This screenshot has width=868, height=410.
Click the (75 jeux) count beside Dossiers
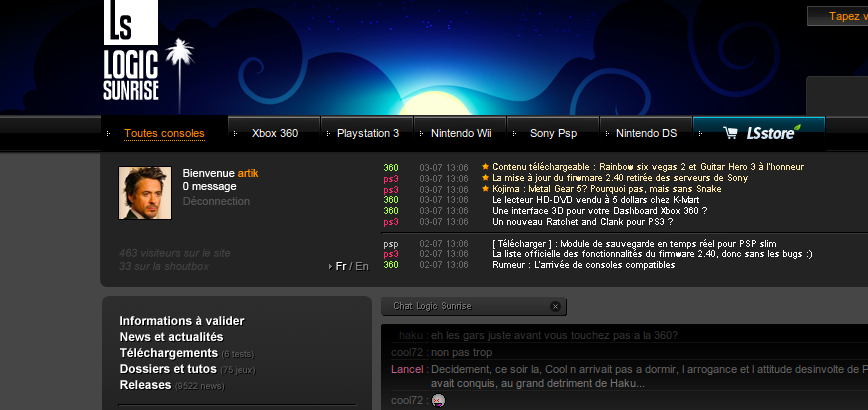pos(238,370)
